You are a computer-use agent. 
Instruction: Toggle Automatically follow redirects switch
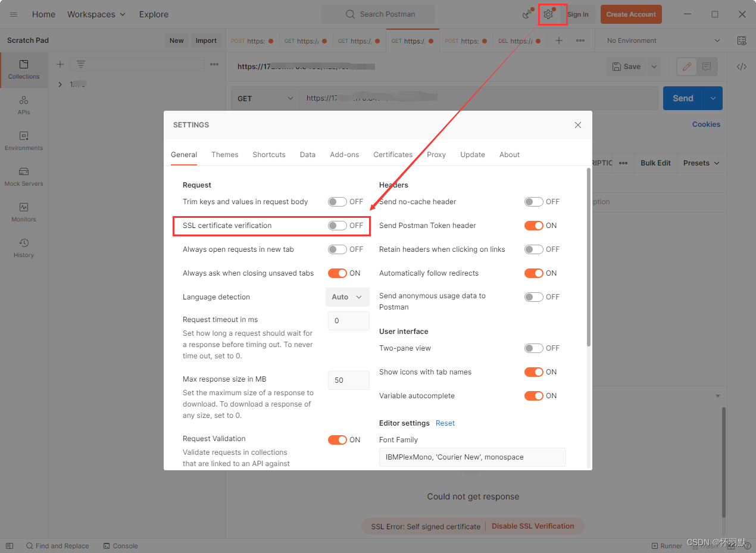[533, 273]
